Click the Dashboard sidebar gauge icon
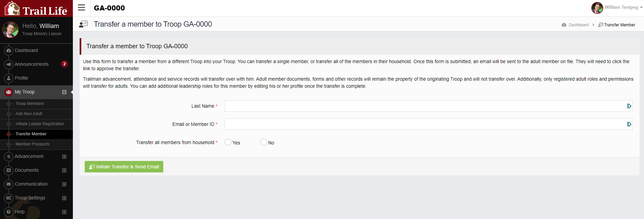 [x=8, y=50]
